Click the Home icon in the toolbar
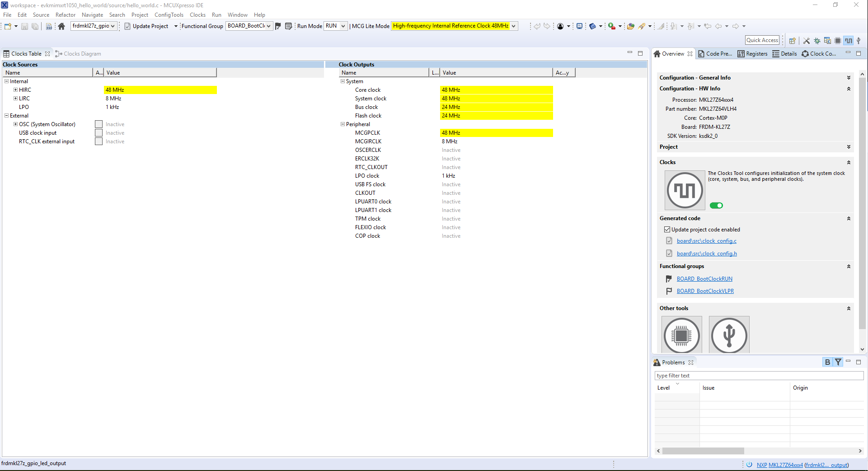This screenshot has width=868, height=471. (x=61, y=26)
